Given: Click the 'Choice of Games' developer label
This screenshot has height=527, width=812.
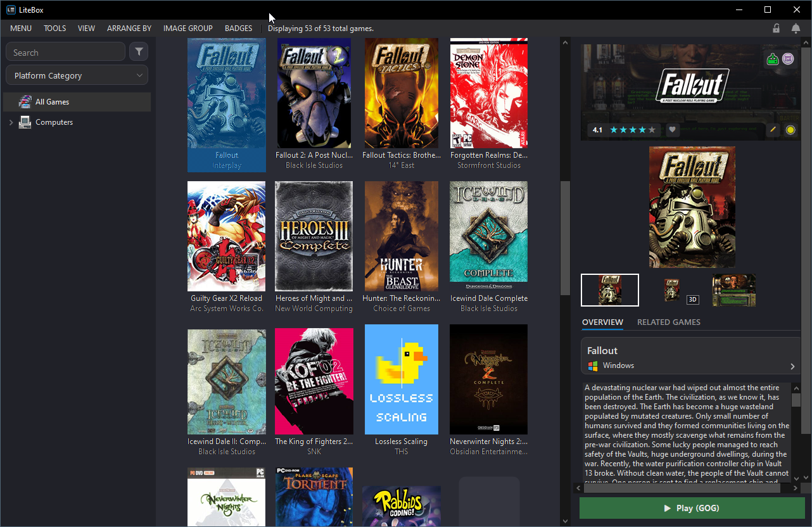Looking at the screenshot, I should tap(402, 308).
